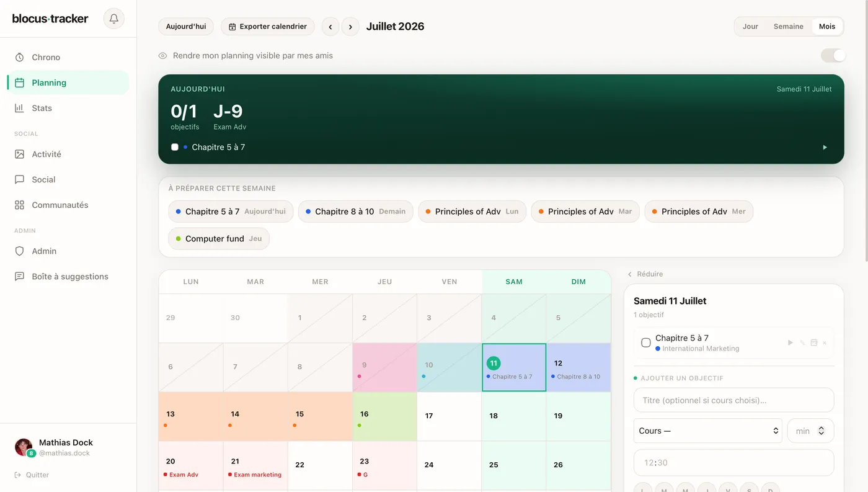Screen dimensions: 868x492
Task: Delete the Chapitre 5 à 7 objective
Action: pyautogui.click(x=825, y=342)
